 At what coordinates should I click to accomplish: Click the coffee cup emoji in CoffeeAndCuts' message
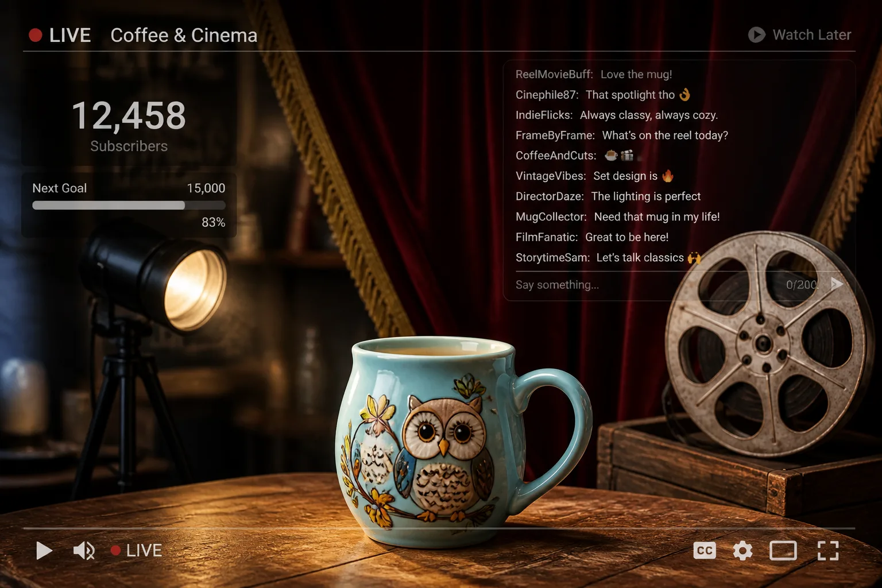612,155
